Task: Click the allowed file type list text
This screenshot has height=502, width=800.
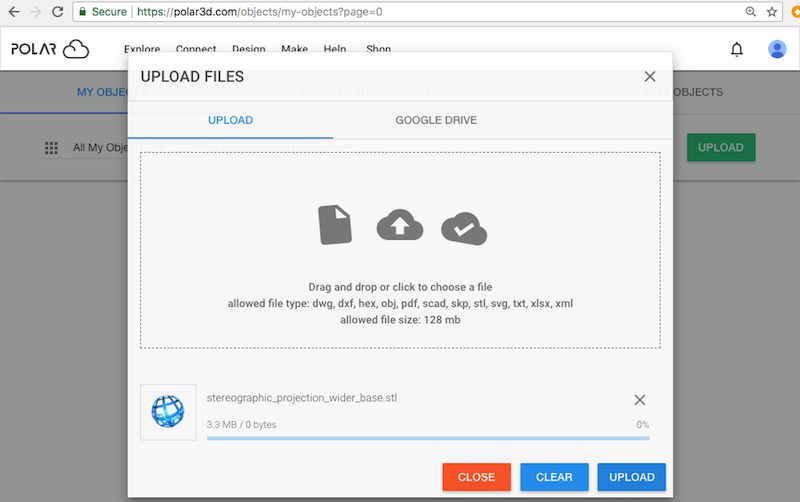Action: click(x=400, y=304)
